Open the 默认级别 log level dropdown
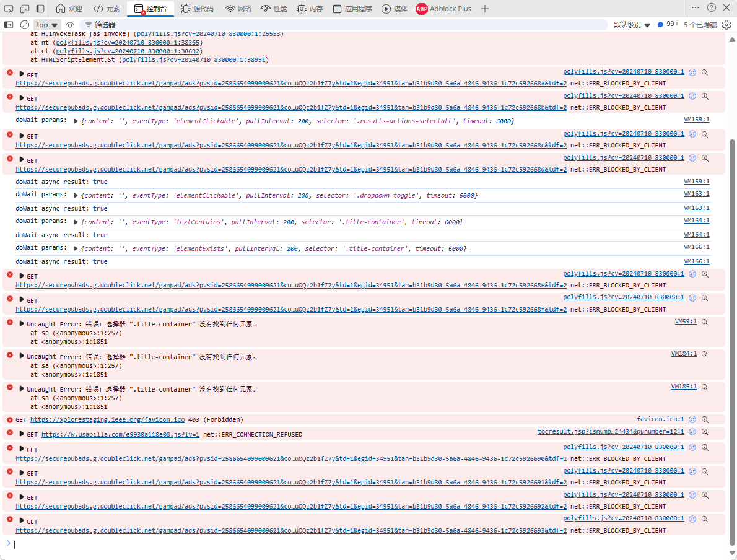Image resolution: width=737 pixels, height=560 pixels. tap(632, 24)
